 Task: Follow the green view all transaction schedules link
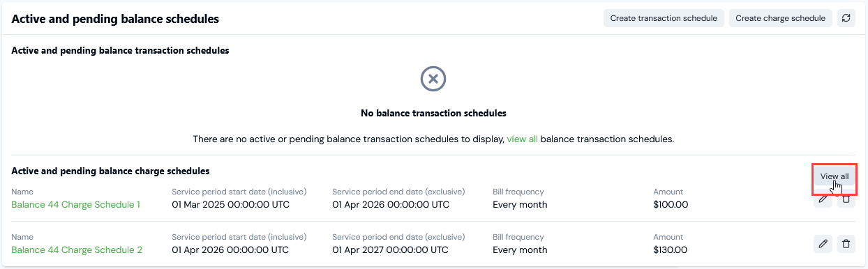pyautogui.click(x=522, y=139)
